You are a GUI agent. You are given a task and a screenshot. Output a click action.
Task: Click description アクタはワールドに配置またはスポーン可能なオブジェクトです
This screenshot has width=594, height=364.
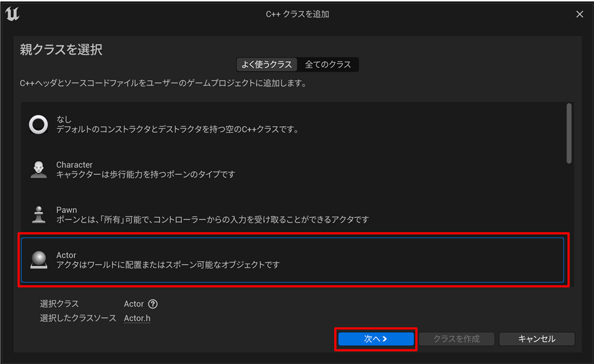pos(168,265)
